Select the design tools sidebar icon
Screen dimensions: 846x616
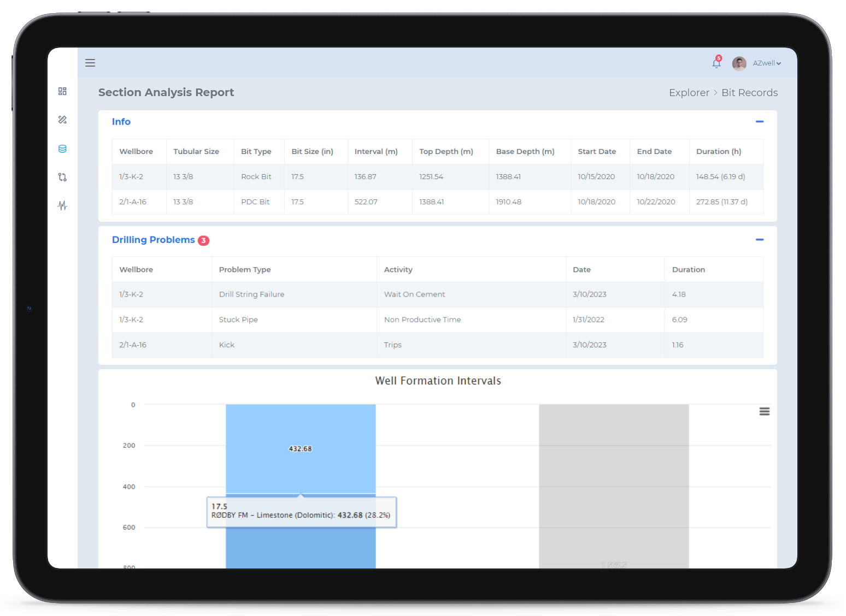62,120
